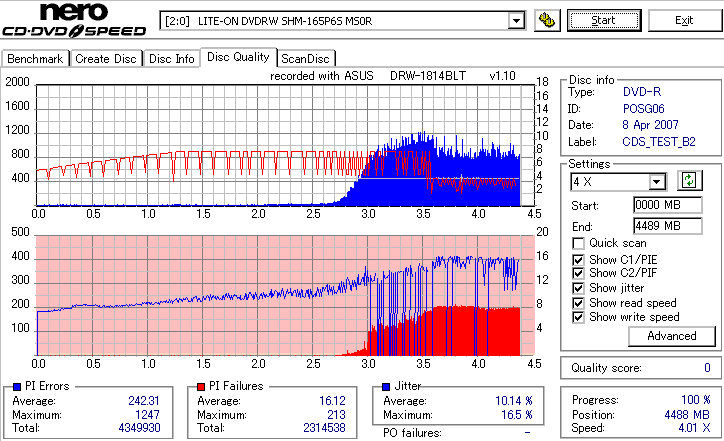Click the 'recorded with ASUS DRW-1814BLT' text

368,76
